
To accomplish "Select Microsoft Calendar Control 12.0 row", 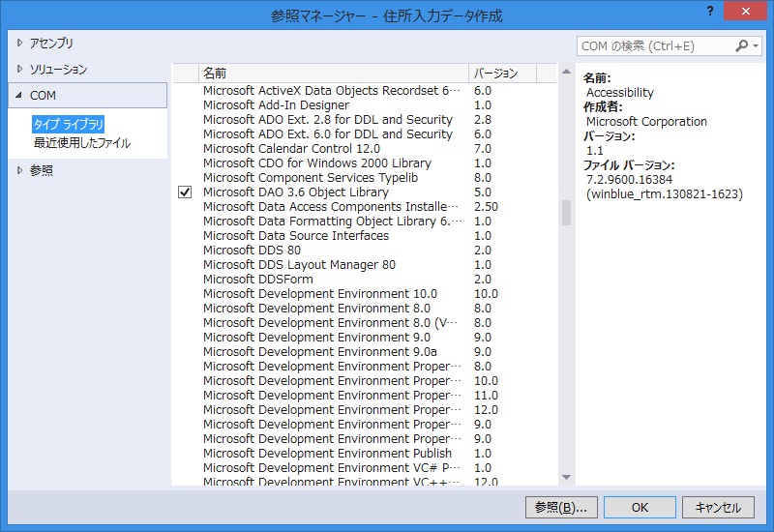I will [x=291, y=149].
